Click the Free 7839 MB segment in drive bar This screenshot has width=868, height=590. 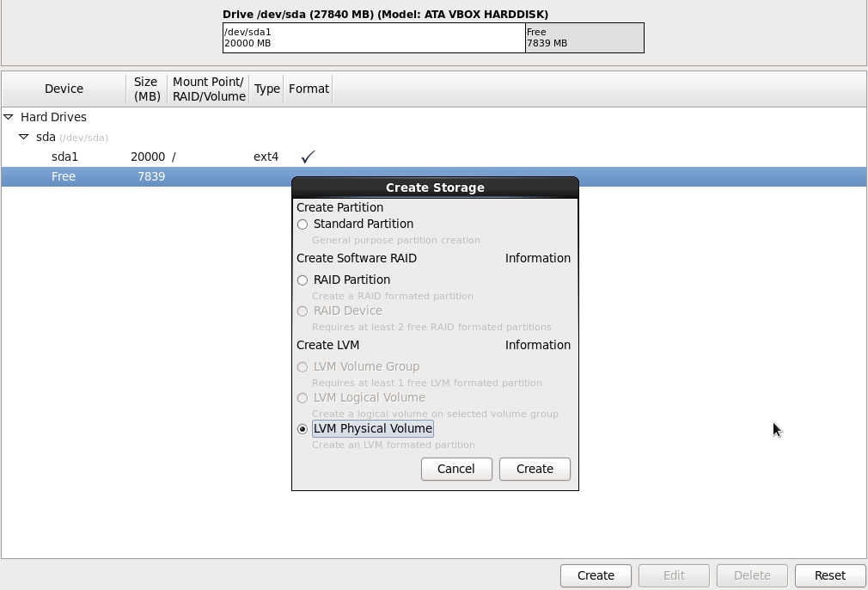coord(584,38)
